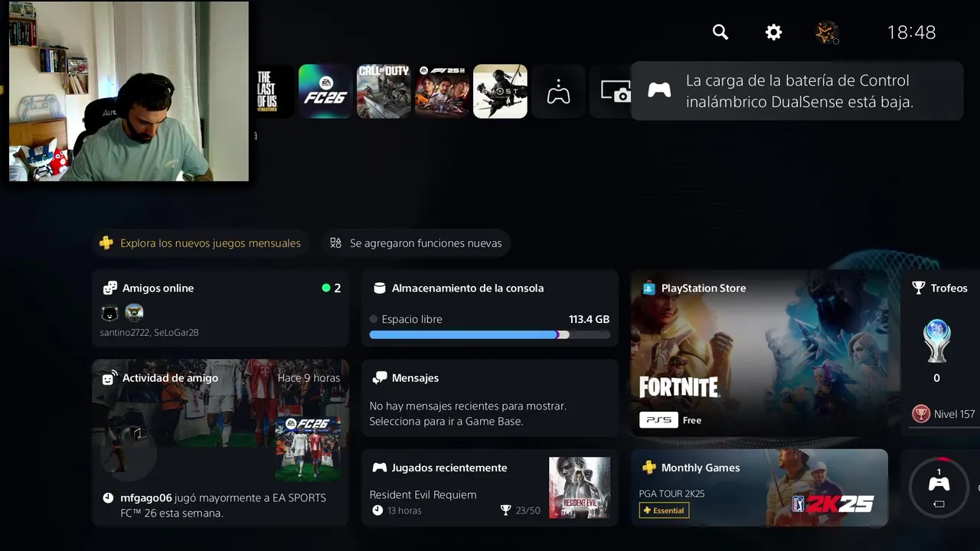This screenshot has height=551, width=980.
Task: Select SeLoGar28 friend avatar
Action: tap(134, 312)
